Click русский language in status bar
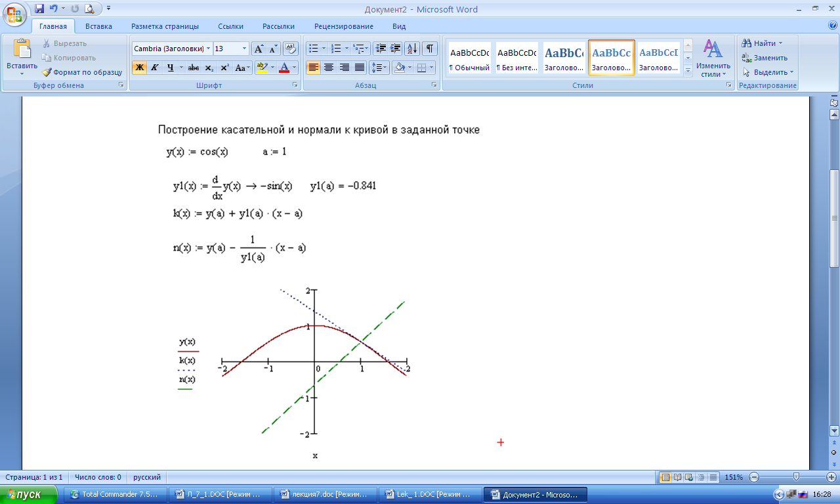The height and width of the screenshot is (504, 840). click(148, 477)
